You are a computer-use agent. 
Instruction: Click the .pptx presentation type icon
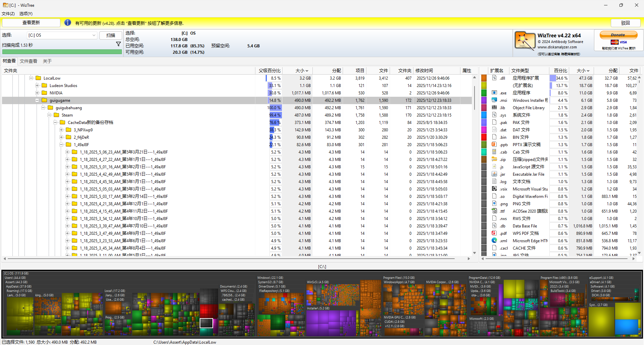click(494, 144)
